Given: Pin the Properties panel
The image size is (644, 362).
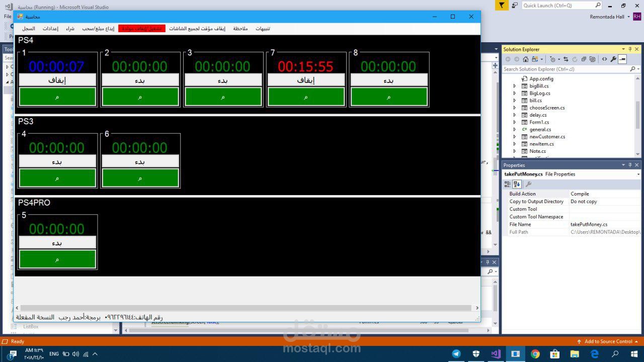Looking at the screenshot, I should tap(630, 165).
